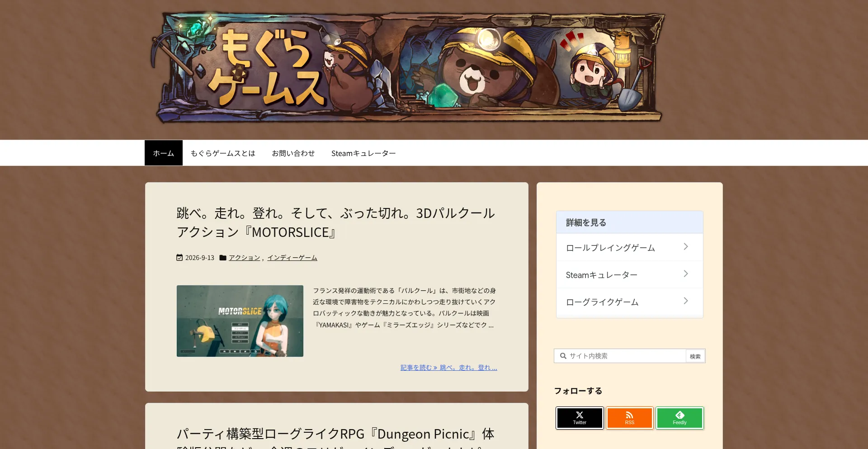Click the フォローする heading

pyautogui.click(x=578, y=391)
